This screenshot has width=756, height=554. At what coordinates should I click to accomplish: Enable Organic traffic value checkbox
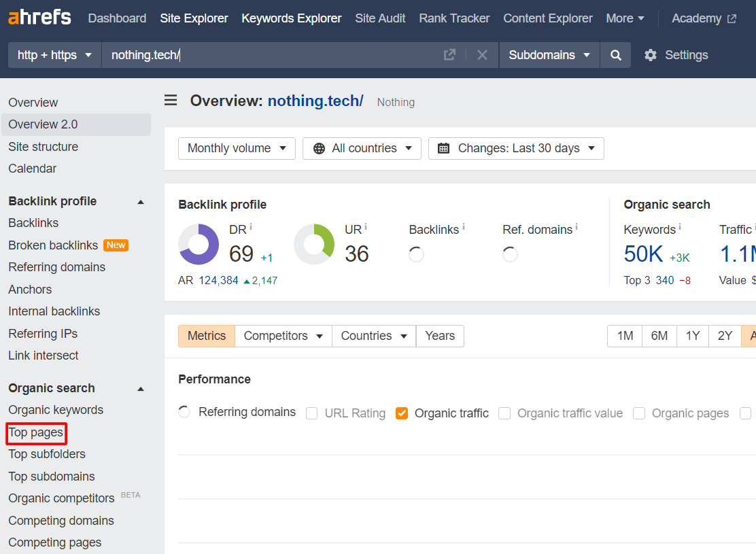[504, 413]
